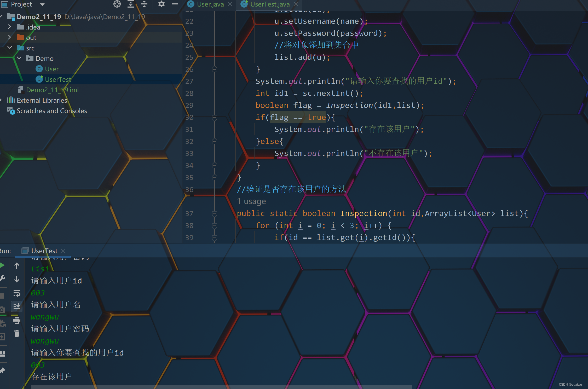Click line number 33 in the gutter
The image size is (588, 389).
pos(189,154)
